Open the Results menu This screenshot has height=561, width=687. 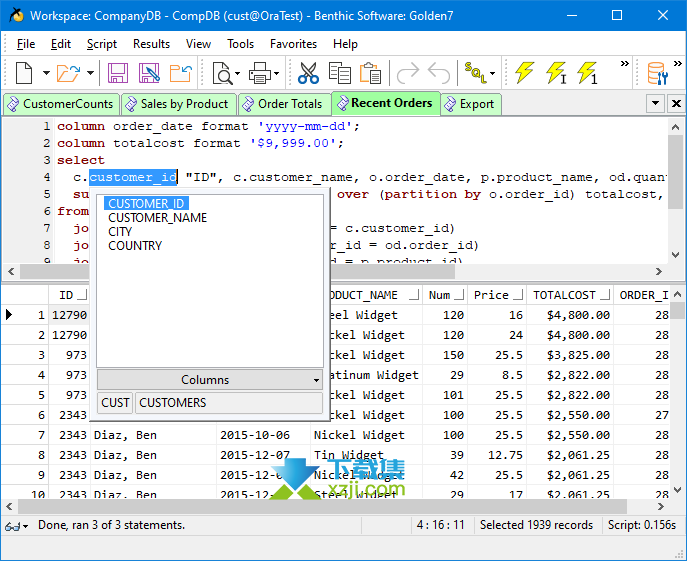click(151, 44)
